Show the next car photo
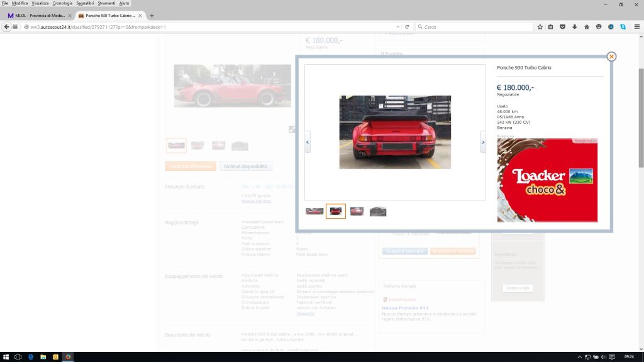Viewport: 644px width, 362px height. [x=483, y=142]
